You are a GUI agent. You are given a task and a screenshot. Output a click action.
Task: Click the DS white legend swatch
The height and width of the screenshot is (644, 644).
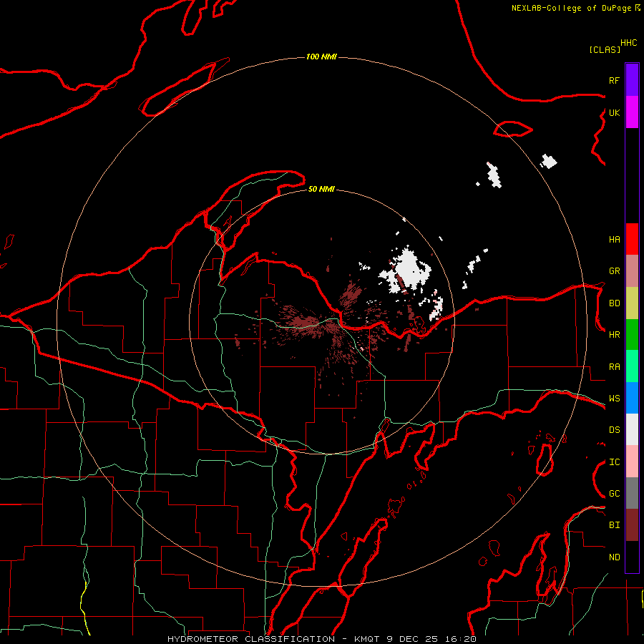(x=632, y=429)
